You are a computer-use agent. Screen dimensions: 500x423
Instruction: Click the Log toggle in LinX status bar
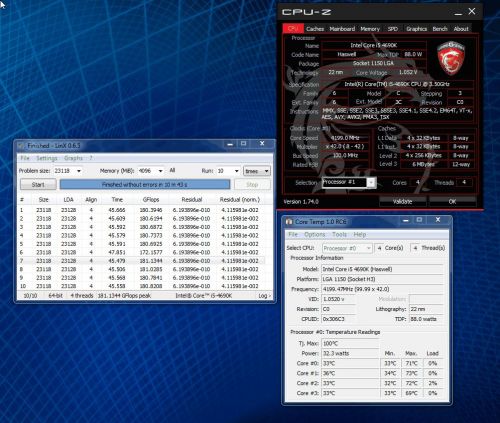(x=265, y=296)
